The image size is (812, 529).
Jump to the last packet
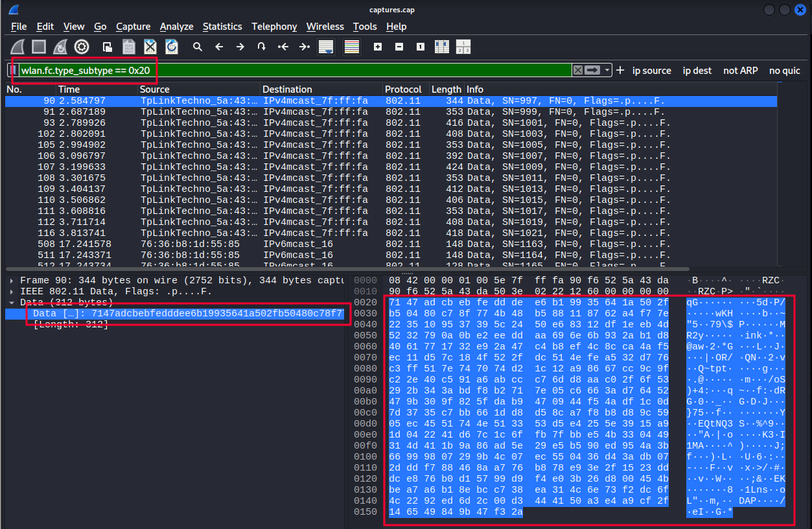coord(304,47)
